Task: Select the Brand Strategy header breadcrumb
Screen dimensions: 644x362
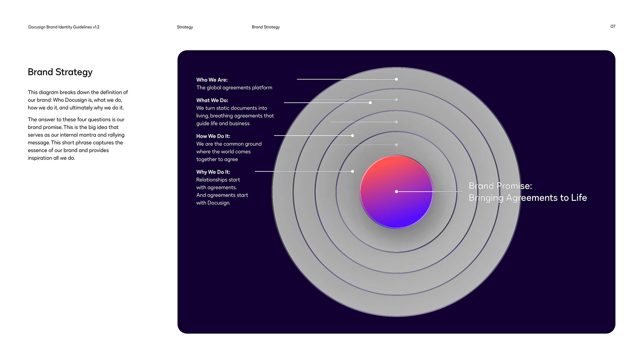Action: point(266,27)
